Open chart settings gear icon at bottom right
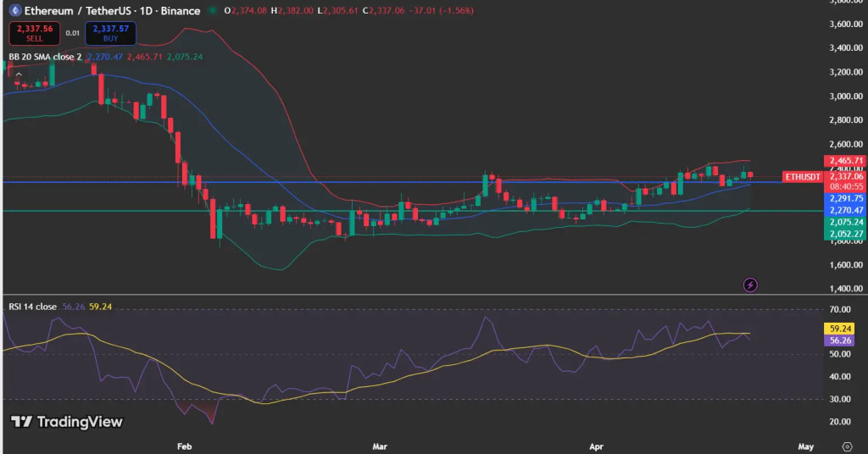 pos(847,446)
